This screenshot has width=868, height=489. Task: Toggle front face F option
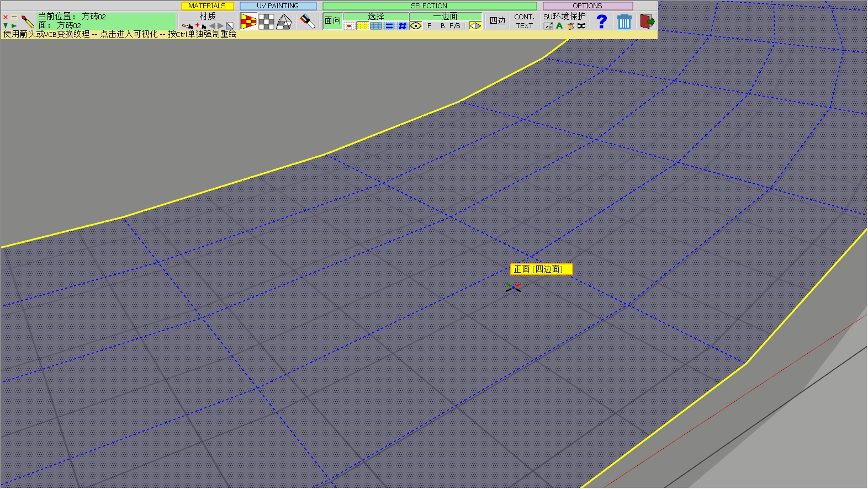[430, 26]
